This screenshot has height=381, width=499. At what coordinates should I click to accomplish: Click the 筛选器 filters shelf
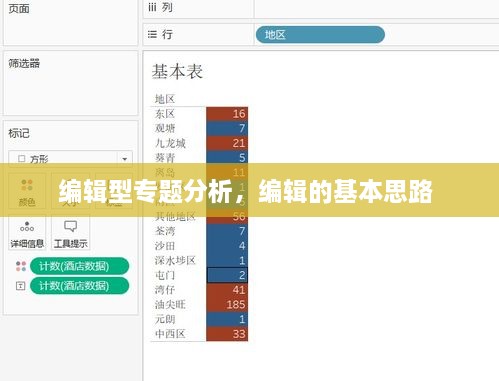point(70,83)
